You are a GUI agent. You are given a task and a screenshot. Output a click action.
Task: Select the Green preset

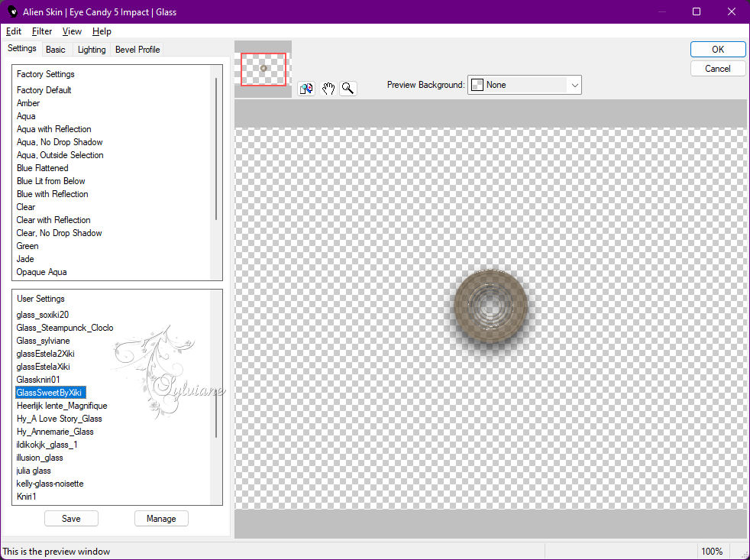(27, 245)
